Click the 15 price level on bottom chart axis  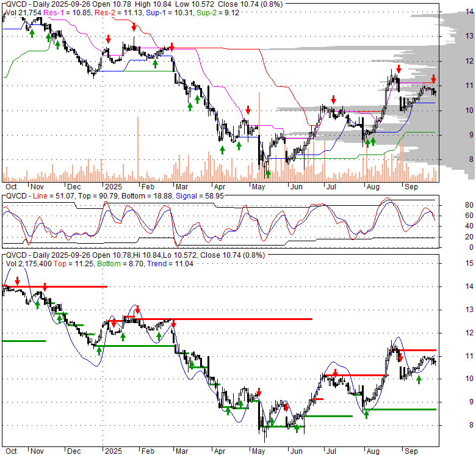click(x=469, y=263)
